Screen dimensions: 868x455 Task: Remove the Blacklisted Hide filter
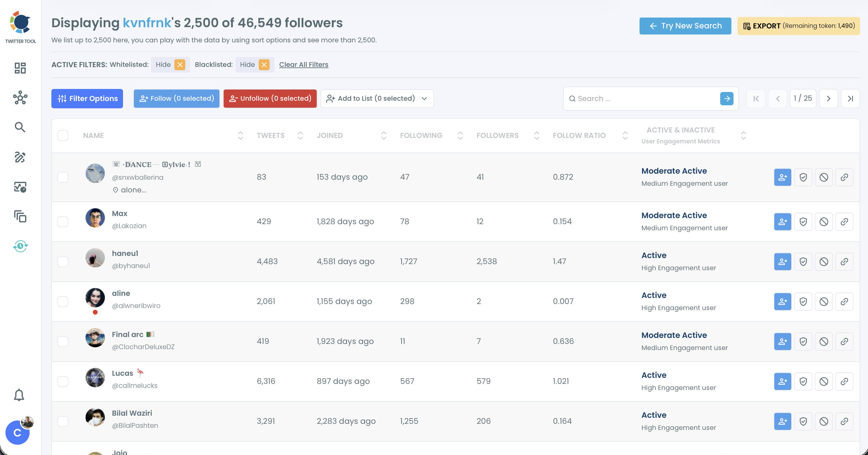(x=264, y=64)
